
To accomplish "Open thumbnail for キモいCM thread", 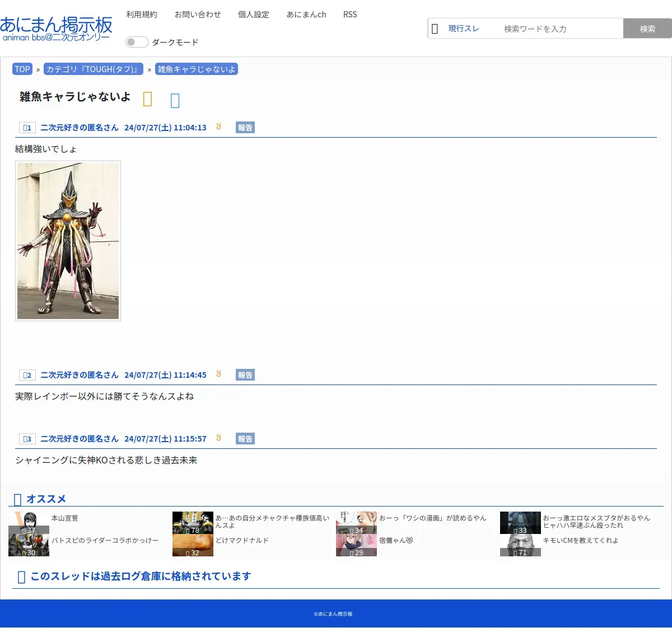I will tap(520, 545).
